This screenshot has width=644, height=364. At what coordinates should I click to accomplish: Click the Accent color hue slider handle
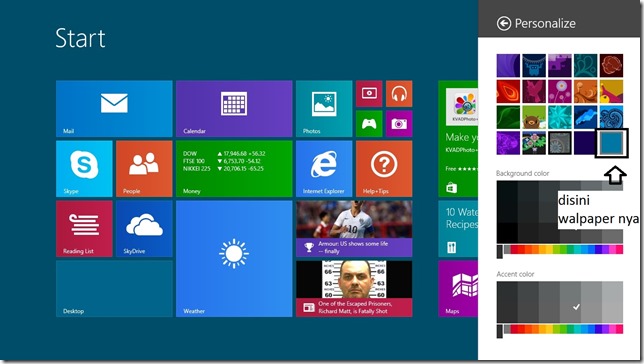pos(499,331)
